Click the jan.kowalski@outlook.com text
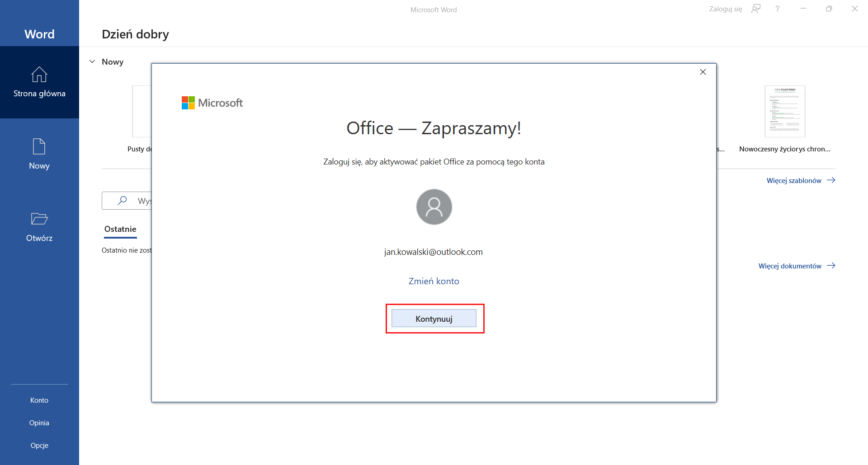The image size is (868, 465). click(434, 252)
